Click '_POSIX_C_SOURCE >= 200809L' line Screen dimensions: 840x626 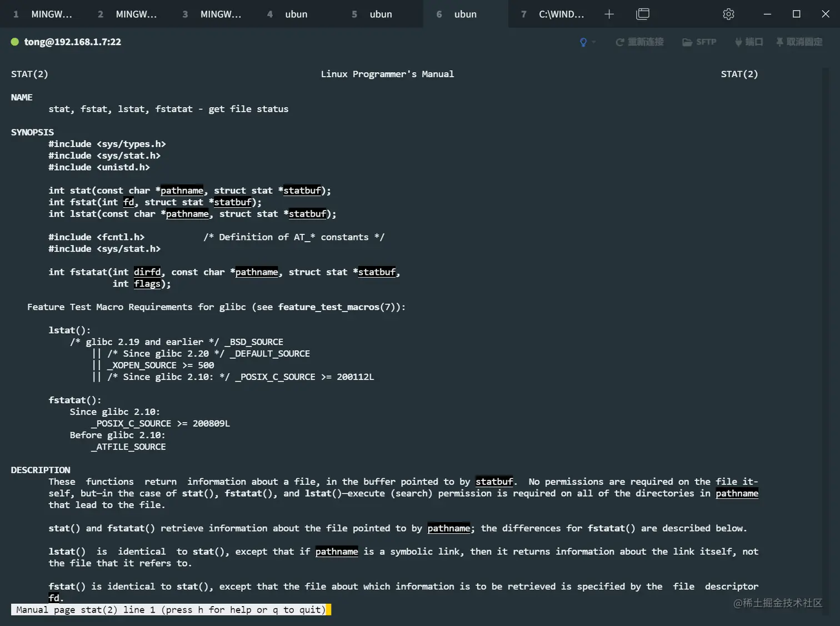coord(161,424)
